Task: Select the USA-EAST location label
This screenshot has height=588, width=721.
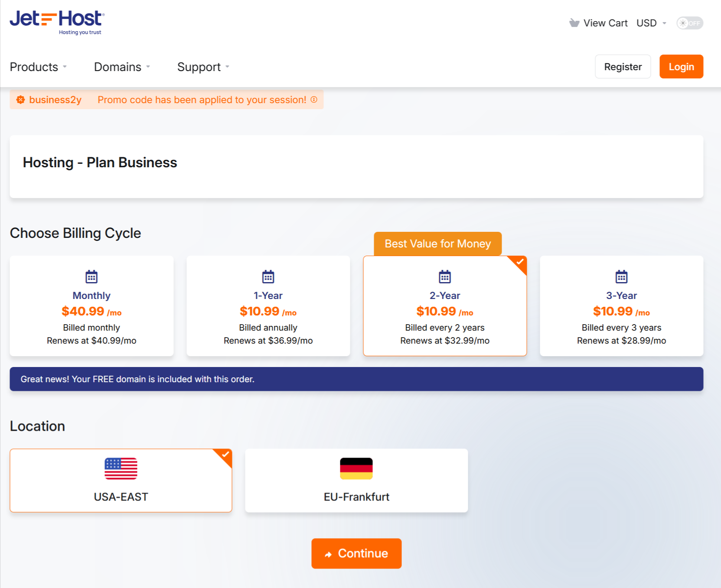Action: (121, 497)
